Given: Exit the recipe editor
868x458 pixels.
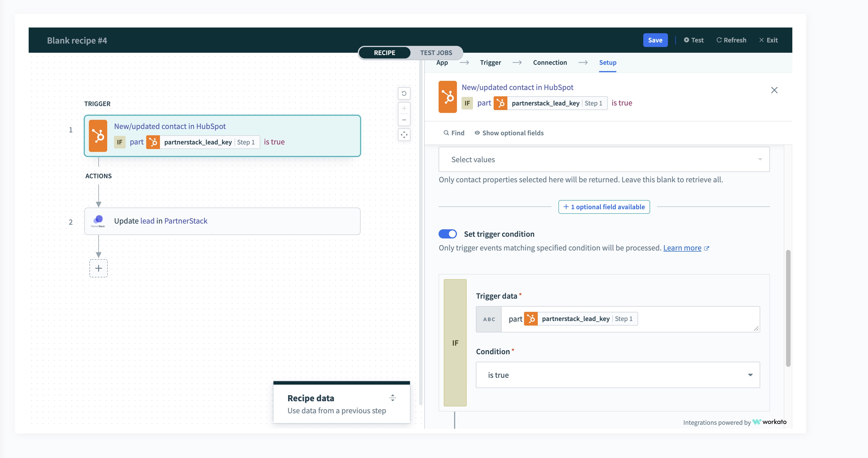Looking at the screenshot, I should 768,40.
